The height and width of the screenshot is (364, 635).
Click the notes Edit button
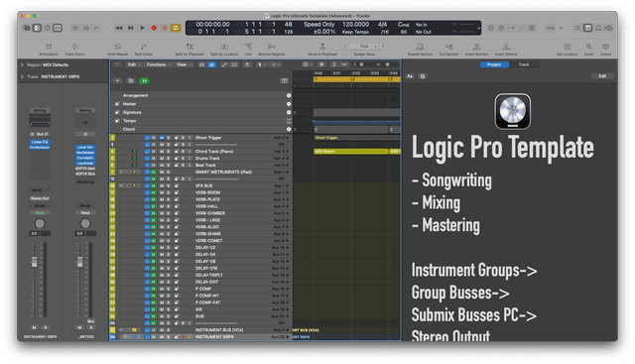point(602,76)
